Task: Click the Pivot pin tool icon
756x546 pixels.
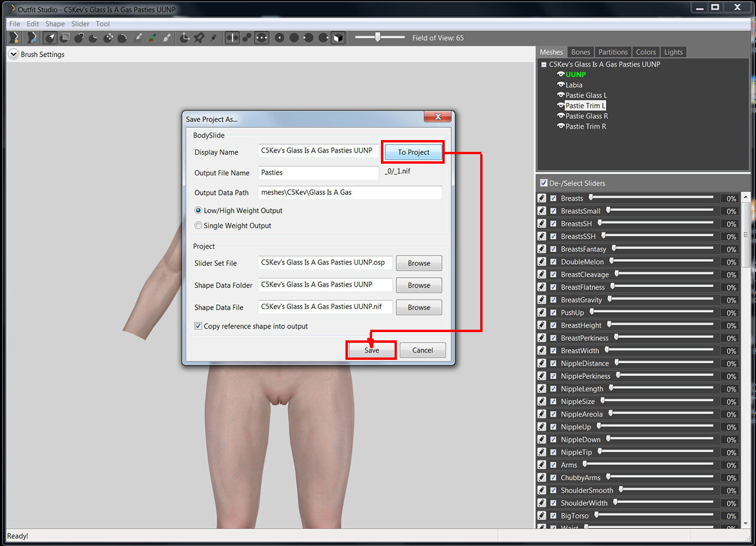Action: pos(199,38)
